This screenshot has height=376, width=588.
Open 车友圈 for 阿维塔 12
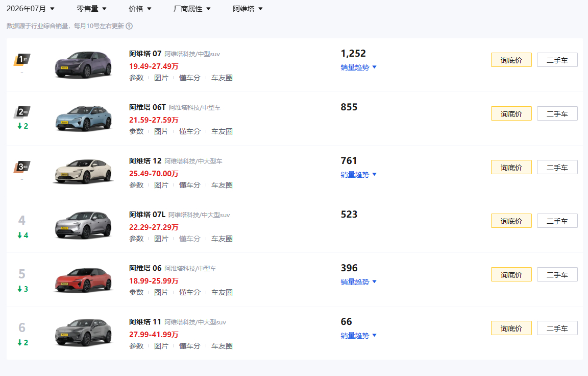[x=222, y=185]
